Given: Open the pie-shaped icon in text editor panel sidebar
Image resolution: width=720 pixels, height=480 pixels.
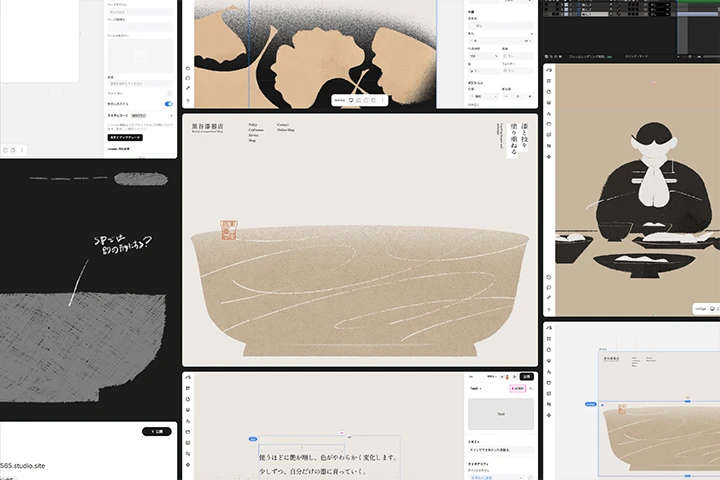Looking at the screenshot, I should [x=188, y=399].
